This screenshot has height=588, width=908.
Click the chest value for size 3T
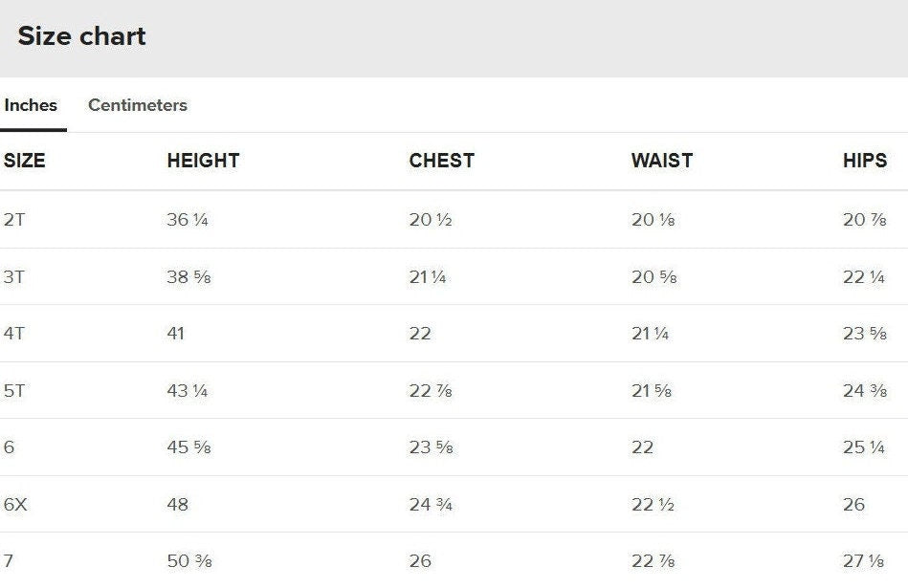coord(428,277)
